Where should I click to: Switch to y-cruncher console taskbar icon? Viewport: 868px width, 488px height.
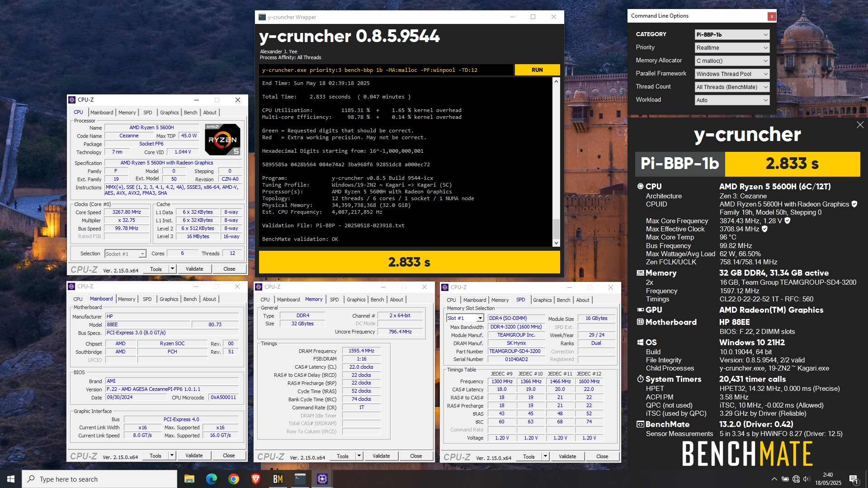click(x=300, y=479)
